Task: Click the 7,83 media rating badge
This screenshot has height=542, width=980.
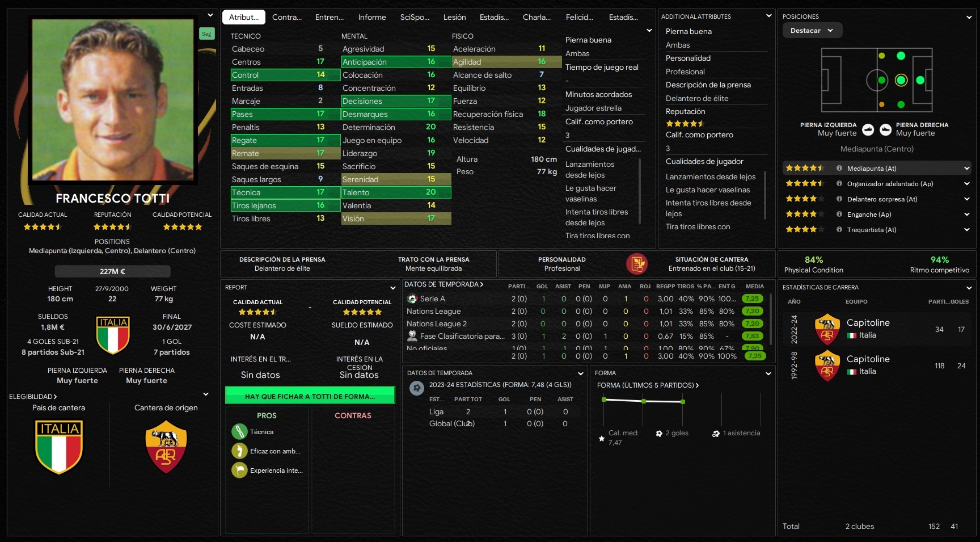Action: pos(753,336)
